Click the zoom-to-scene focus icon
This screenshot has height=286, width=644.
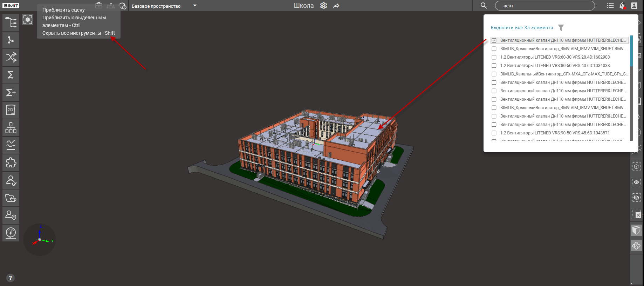(28, 20)
